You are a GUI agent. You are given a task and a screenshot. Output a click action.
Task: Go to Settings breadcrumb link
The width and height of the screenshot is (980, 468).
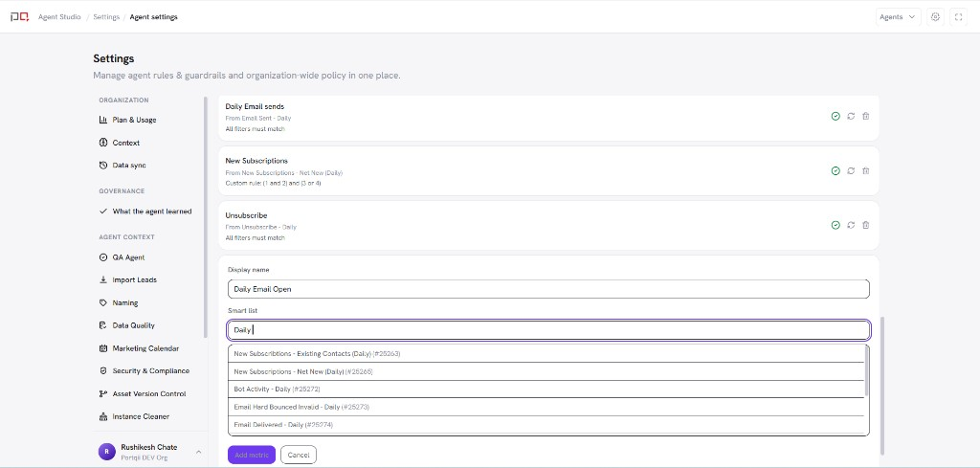106,17
